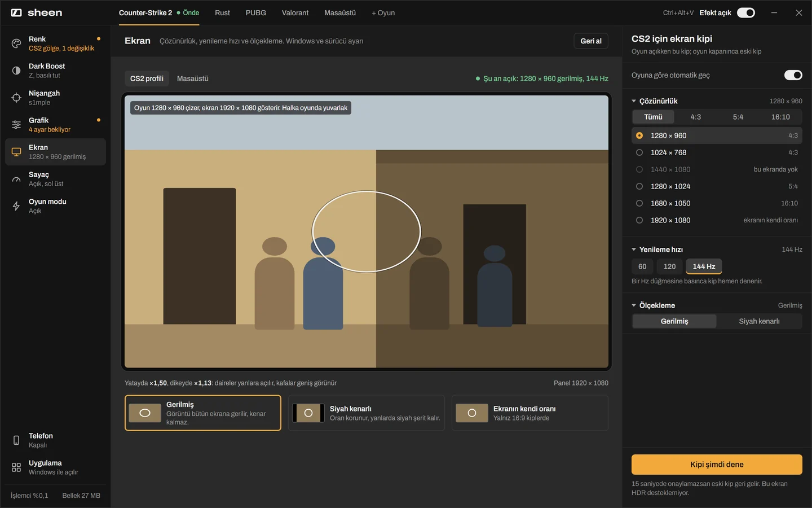Click the Siyah kenarlı card preview thumbnail
812x508 pixels.
(x=308, y=413)
